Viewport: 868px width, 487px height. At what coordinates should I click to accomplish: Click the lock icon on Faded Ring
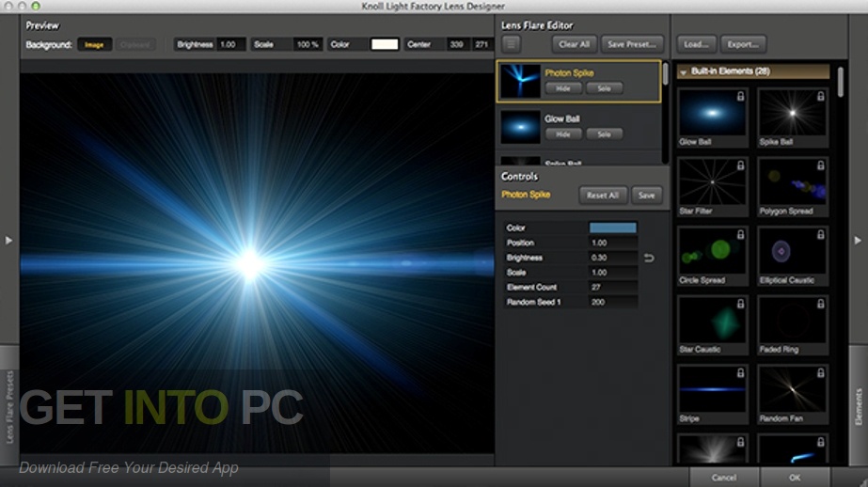point(820,304)
